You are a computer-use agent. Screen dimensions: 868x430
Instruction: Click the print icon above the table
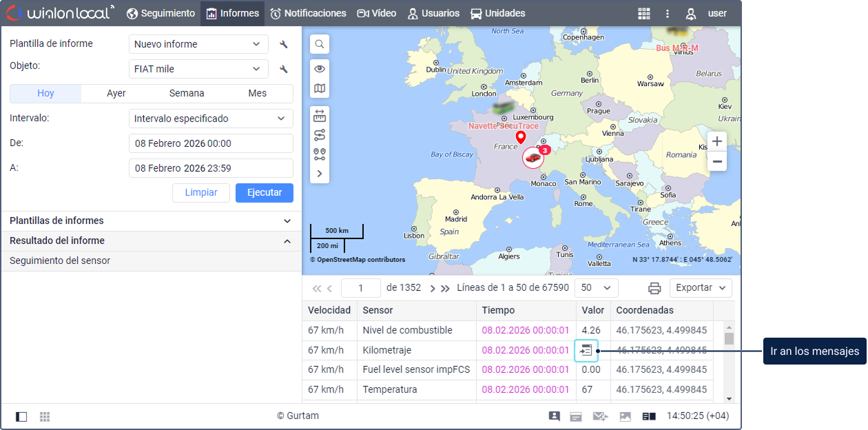pos(654,288)
